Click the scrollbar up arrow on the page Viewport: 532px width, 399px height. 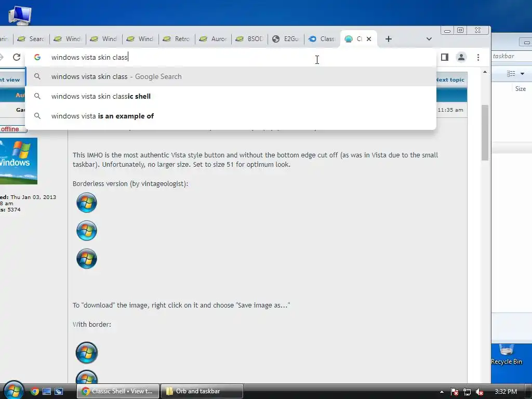[485, 72]
